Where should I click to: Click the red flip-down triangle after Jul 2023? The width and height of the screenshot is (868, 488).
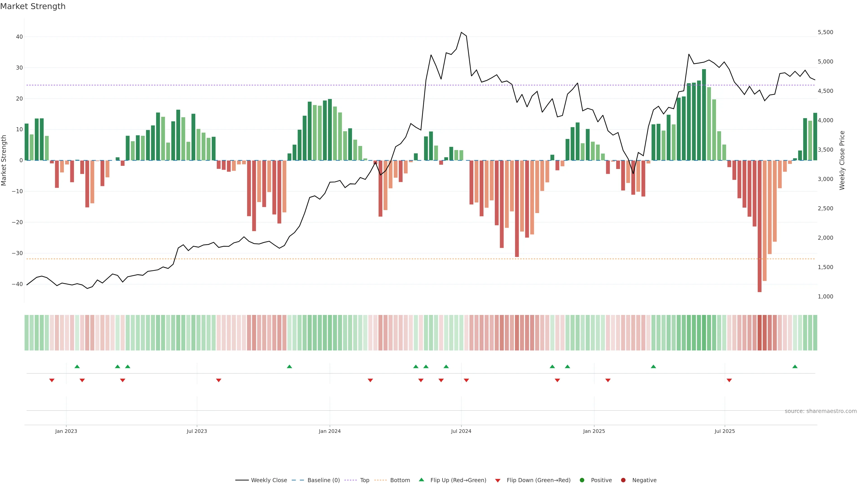coord(219,380)
